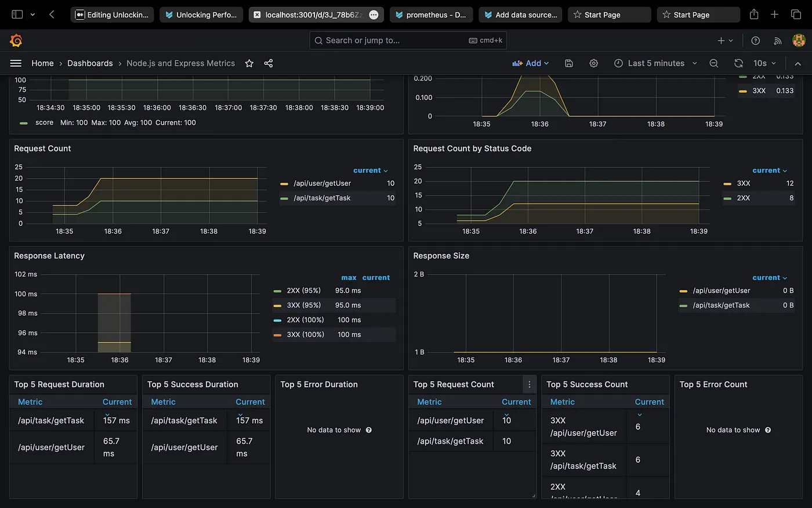This screenshot has height=508, width=812.
Task: Star the Node.js and Express Metrics dashboard
Action: point(249,63)
